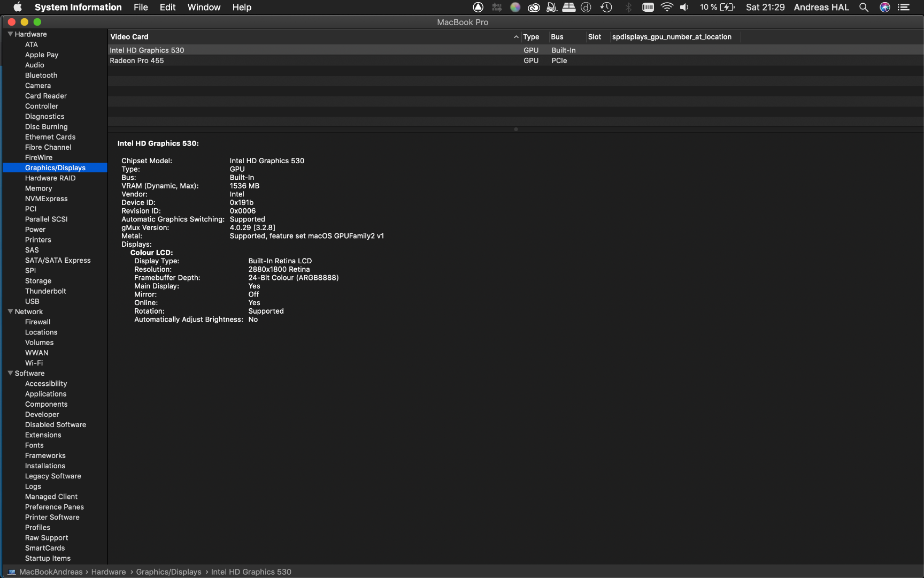Screen dimensions: 924x578
Task: Sort the table by Video Card column
Action: point(314,36)
